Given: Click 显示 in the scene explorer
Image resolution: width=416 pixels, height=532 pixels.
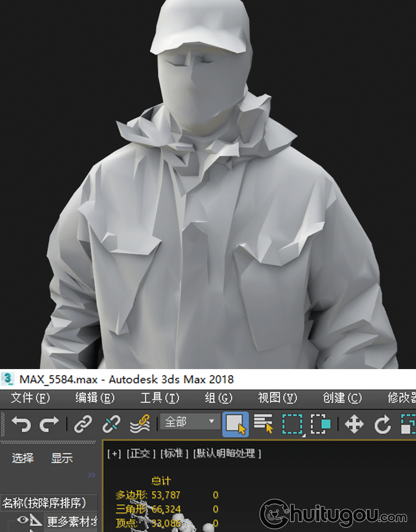Looking at the screenshot, I should [x=62, y=458].
